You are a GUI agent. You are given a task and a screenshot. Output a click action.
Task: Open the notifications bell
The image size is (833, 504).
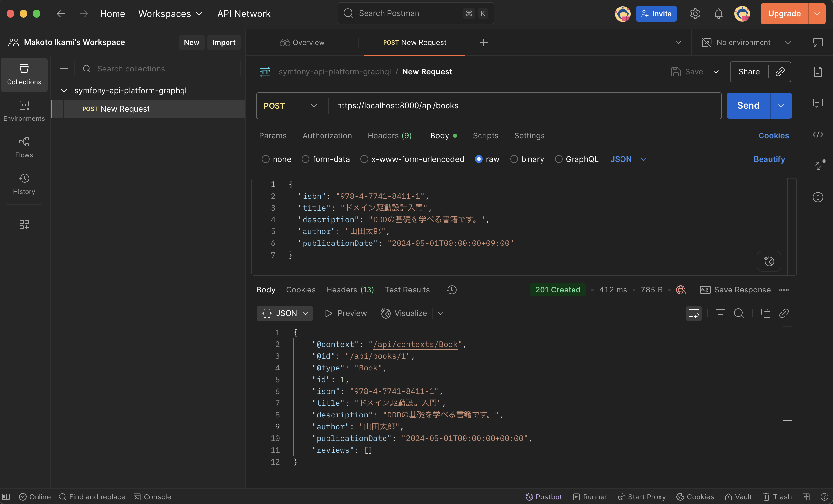(x=719, y=13)
